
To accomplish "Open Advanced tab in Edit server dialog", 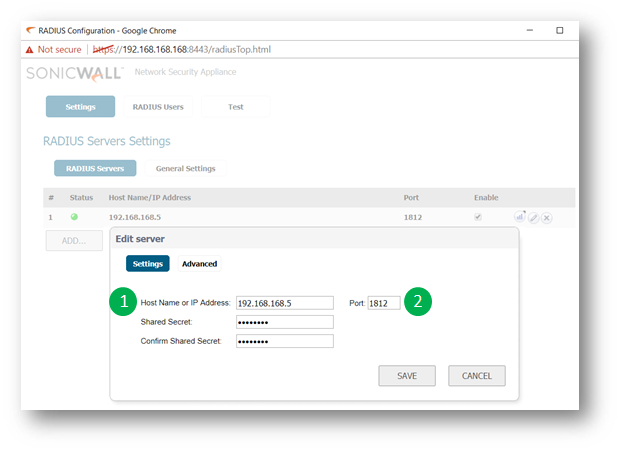I will point(199,263).
